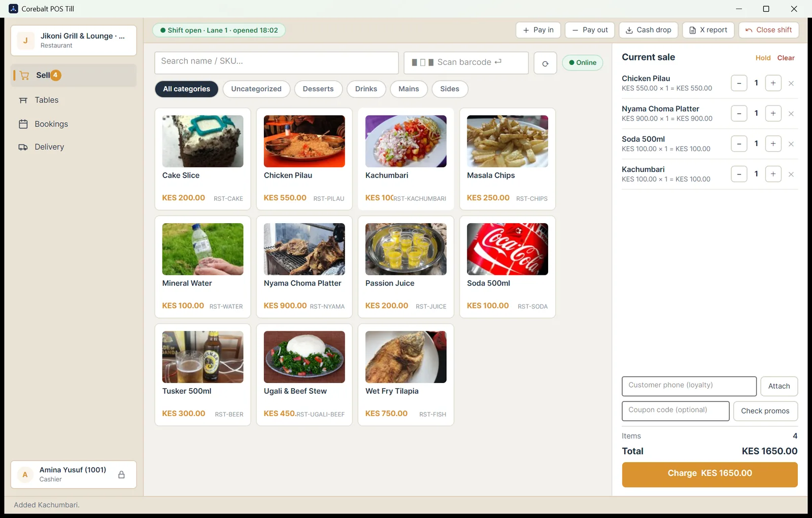
Task: Remove Soda 500ml line with X icon
Action: (x=791, y=144)
